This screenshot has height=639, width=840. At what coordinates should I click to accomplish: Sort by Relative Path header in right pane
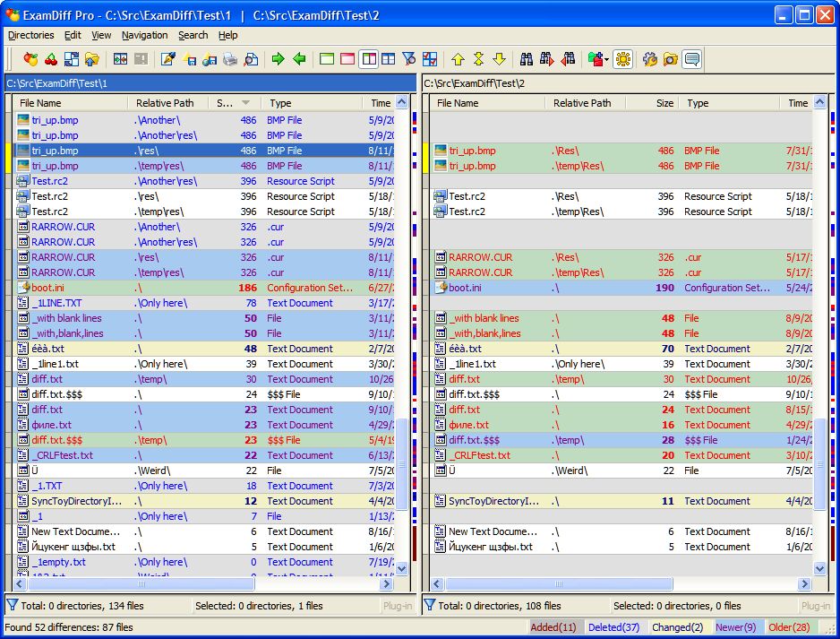click(x=585, y=103)
